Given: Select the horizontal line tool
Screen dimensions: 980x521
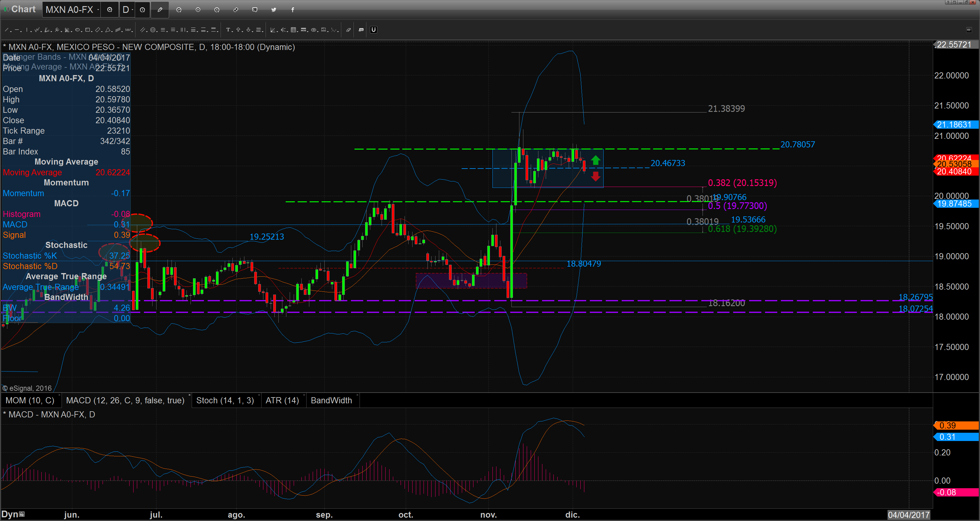Looking at the screenshot, I should pos(17,30).
